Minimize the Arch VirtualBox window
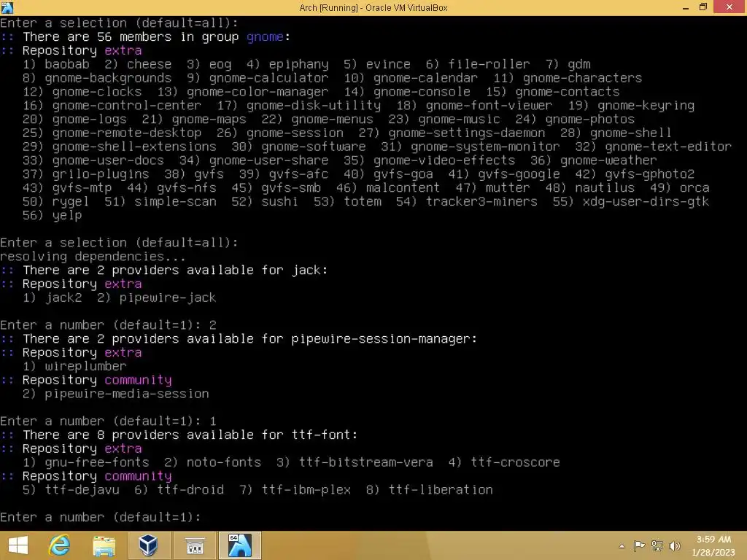The width and height of the screenshot is (747, 560). 686,7
